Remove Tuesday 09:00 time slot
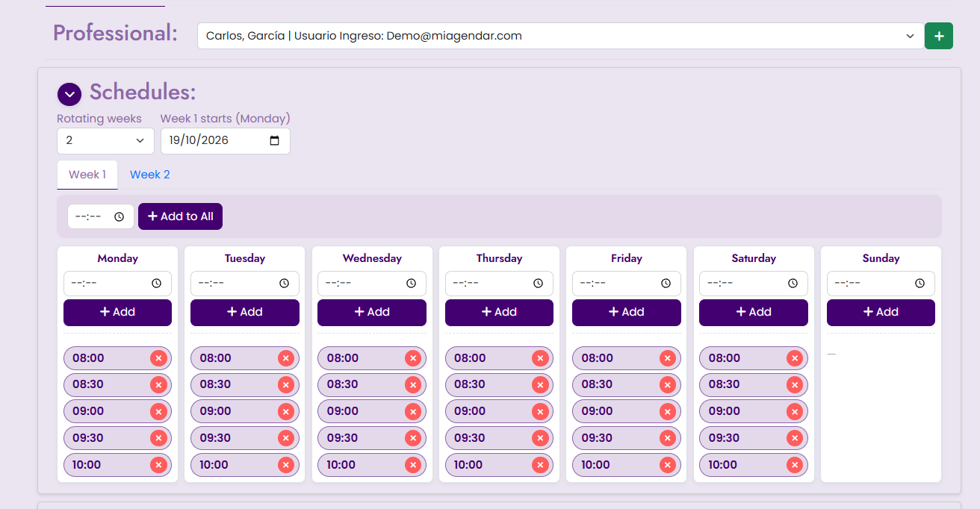 (x=285, y=411)
